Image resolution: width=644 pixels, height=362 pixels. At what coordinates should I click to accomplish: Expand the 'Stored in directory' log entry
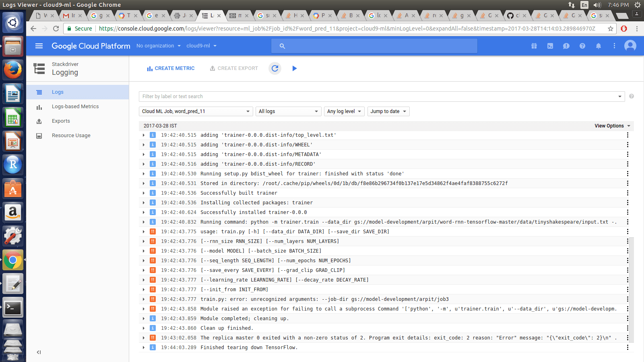[144, 183]
